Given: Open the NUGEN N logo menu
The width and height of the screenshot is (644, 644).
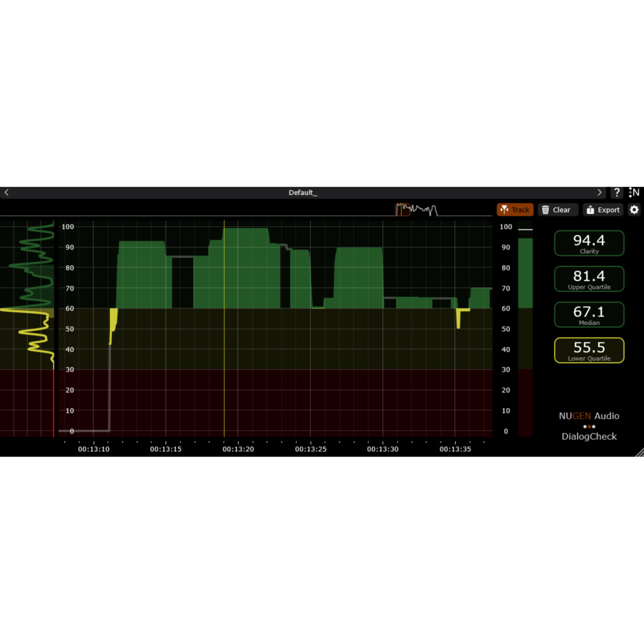Looking at the screenshot, I should pyautogui.click(x=634, y=192).
